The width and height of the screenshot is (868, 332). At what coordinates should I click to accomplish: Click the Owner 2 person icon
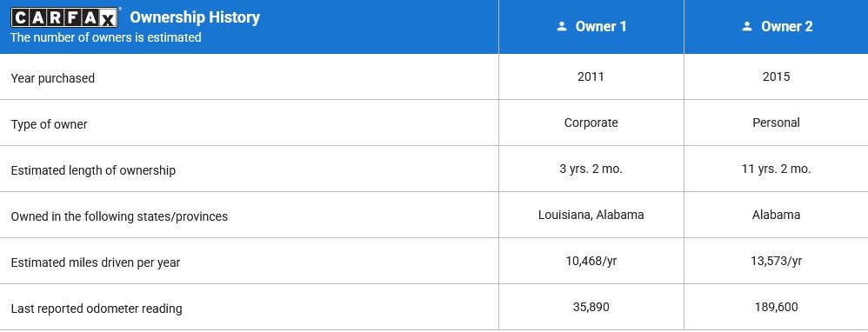(x=747, y=26)
